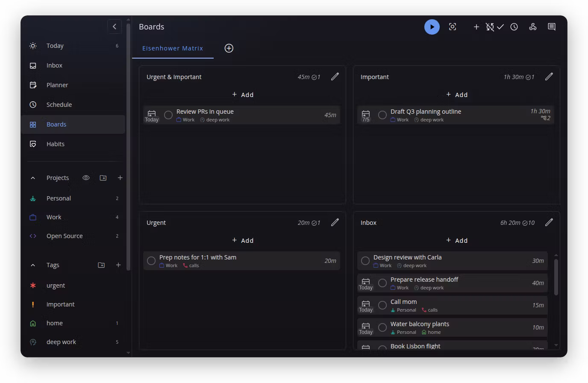
Task: Check off Call mom task
Action: pos(382,305)
